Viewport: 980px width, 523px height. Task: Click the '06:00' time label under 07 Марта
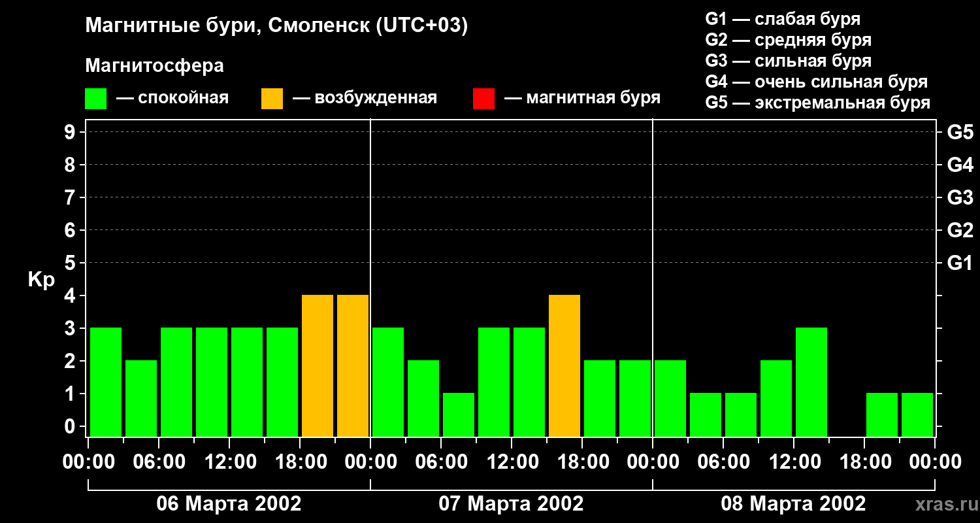pos(441,462)
